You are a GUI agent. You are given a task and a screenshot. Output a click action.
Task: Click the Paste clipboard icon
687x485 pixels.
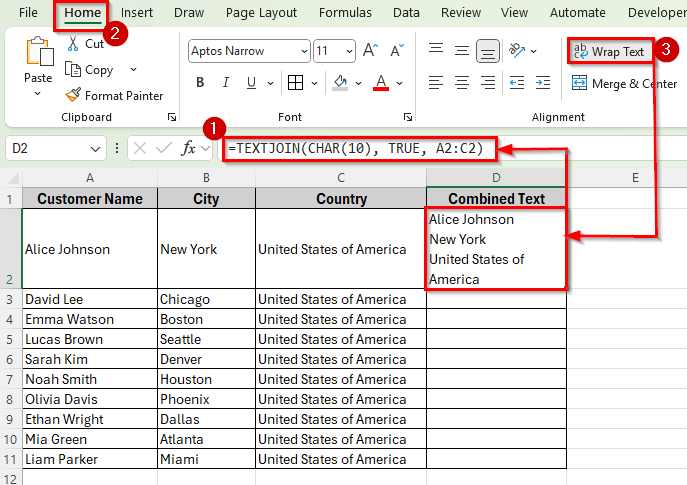[39, 51]
